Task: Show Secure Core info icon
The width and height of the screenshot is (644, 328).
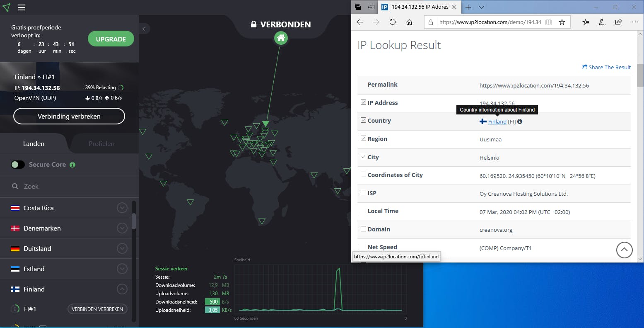Action: [72, 165]
